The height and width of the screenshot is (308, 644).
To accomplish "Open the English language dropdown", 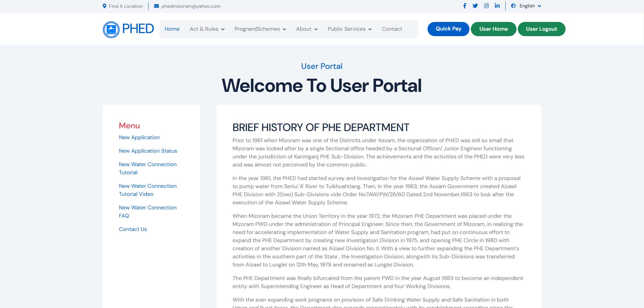I will [530, 6].
